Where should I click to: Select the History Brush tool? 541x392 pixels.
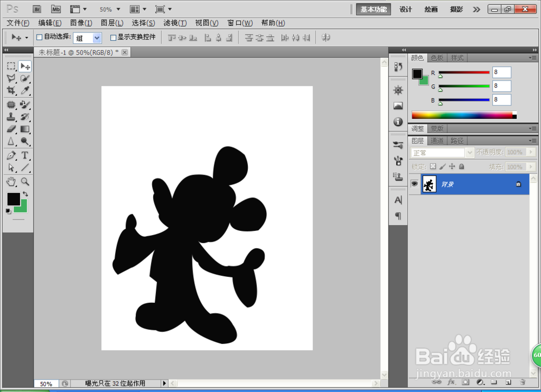pos(25,117)
